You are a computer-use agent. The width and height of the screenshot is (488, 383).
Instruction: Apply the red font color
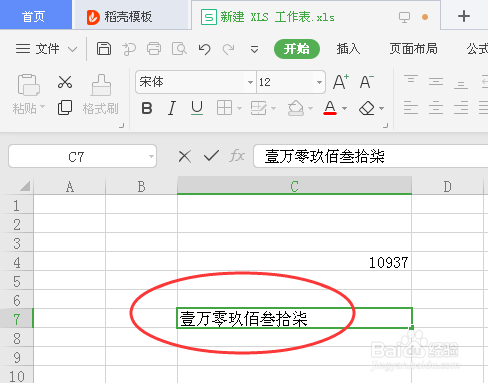pos(330,108)
